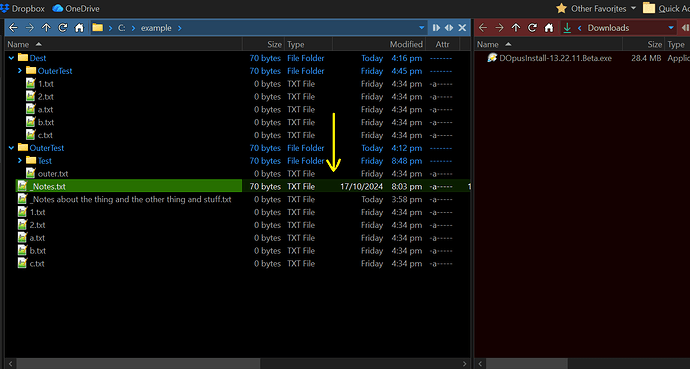Click the Dropbox icon in the top bar
Screen dimensions: 690x369
coord(5,8)
